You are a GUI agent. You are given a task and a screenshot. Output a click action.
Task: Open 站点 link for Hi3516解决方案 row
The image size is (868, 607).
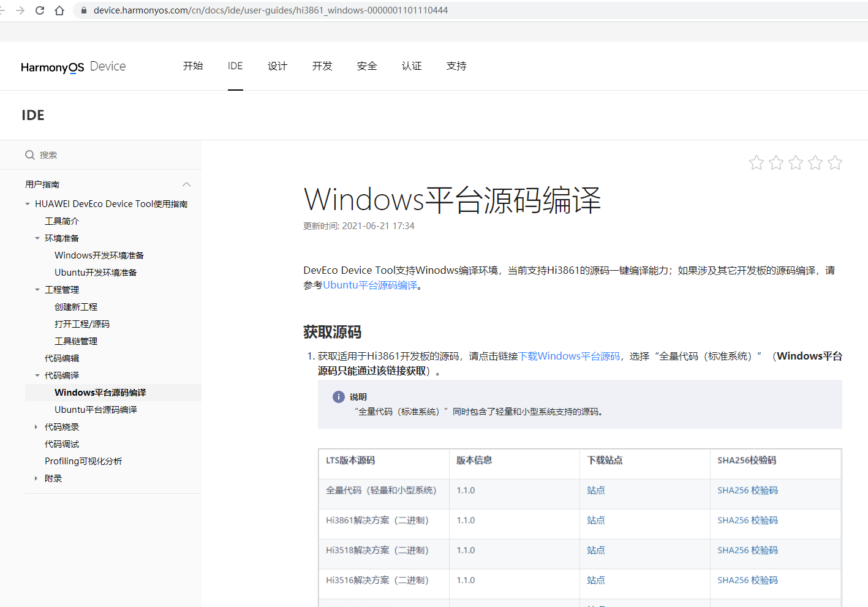point(596,581)
